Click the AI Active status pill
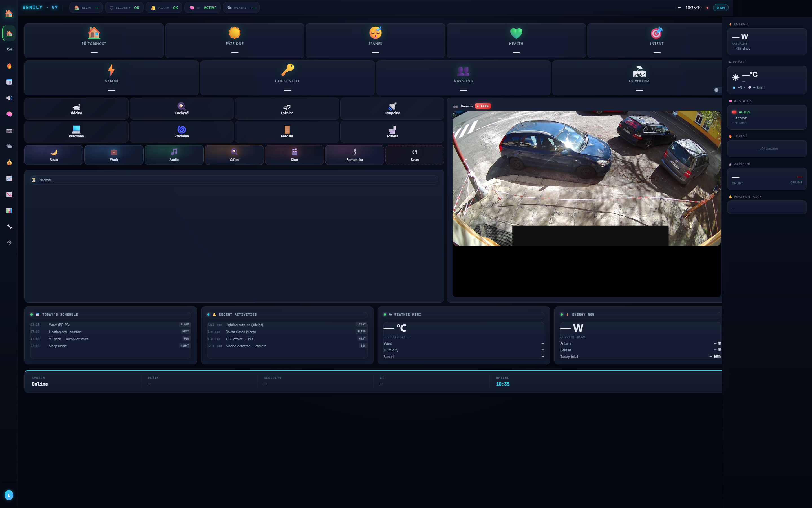812x508 pixels. [x=202, y=8]
